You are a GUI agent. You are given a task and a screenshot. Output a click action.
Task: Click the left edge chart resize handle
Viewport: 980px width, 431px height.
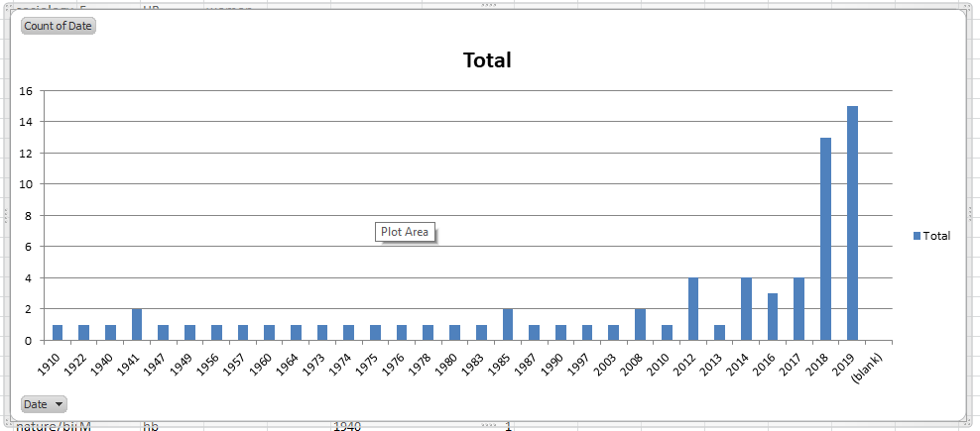(x=7, y=215)
